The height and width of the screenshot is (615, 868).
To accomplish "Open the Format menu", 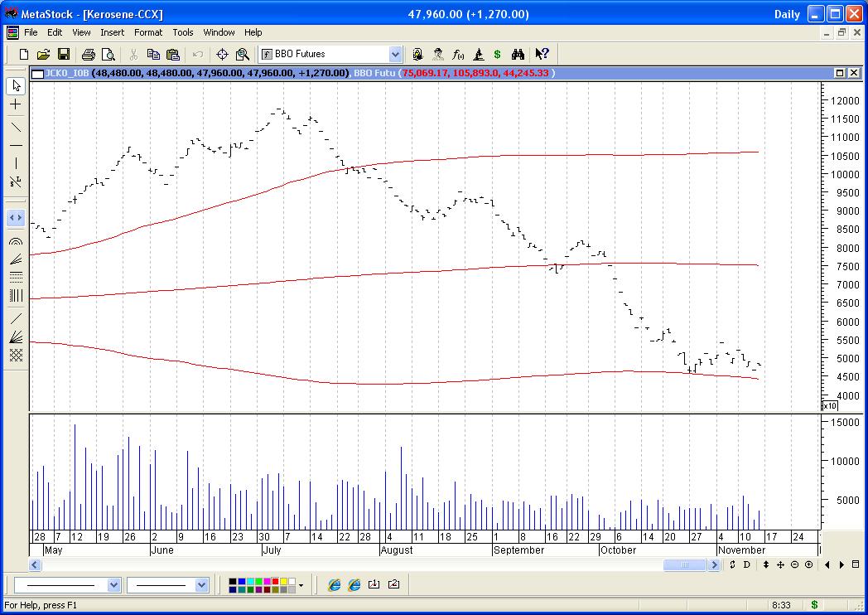I will pyautogui.click(x=148, y=32).
